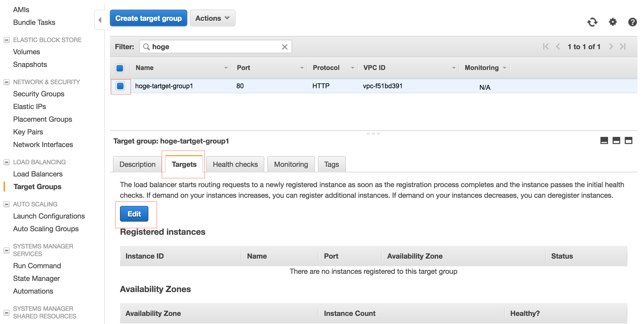Image resolution: width=644 pixels, height=324 pixels.
Task: Go to next page of results
Action: pos(611,47)
